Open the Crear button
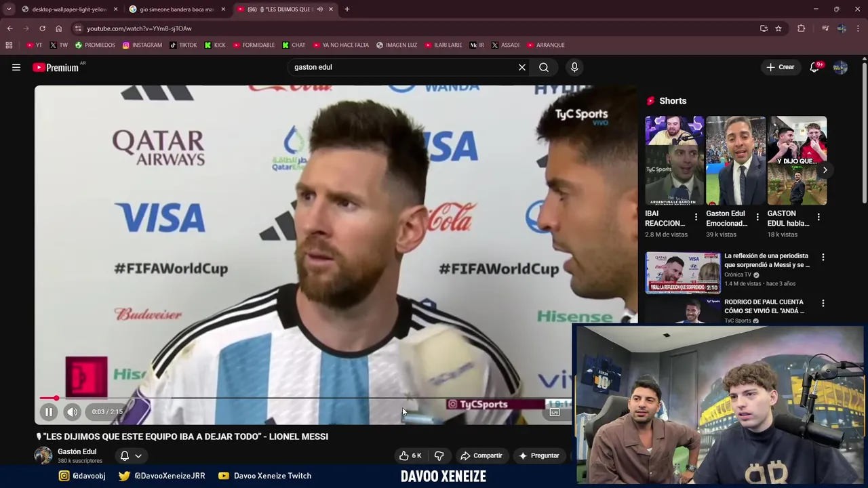 pos(780,67)
